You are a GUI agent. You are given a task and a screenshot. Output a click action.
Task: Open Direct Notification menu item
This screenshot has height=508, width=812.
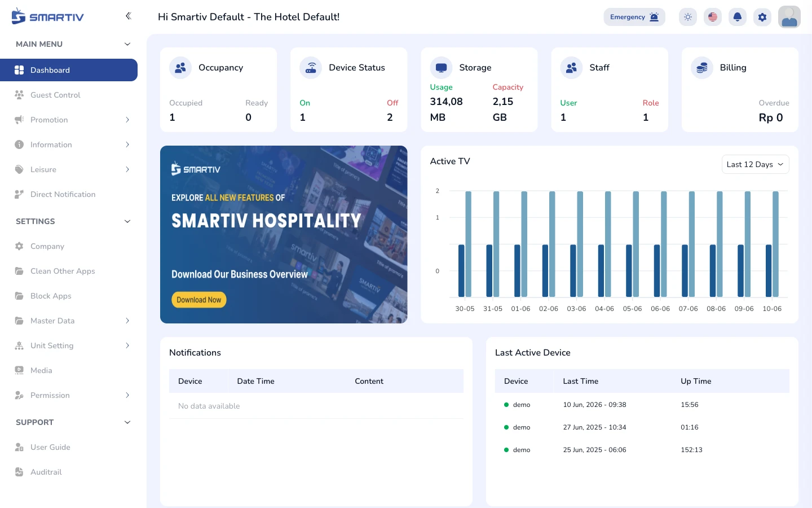coord(69,194)
